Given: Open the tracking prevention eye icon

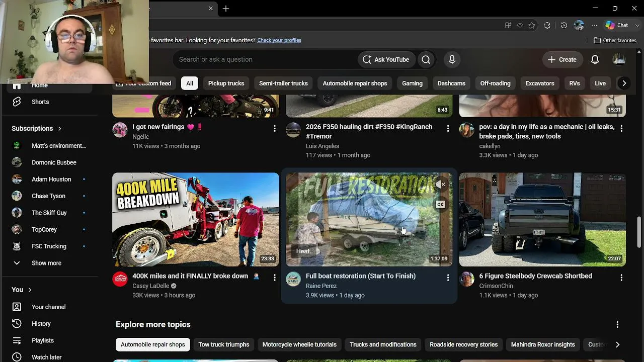Looking at the screenshot, I should [520, 25].
